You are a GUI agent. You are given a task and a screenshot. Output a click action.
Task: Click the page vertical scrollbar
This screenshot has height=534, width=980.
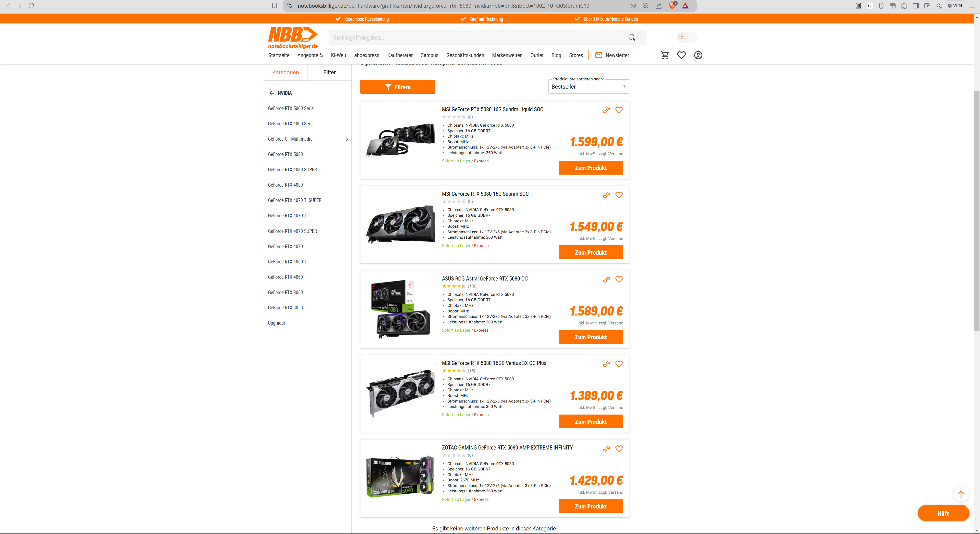point(976,209)
